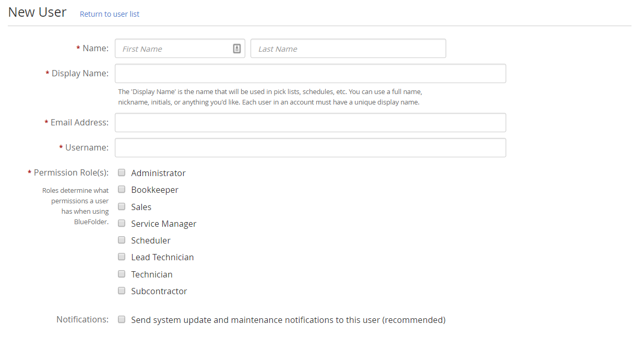Click the contact card icon in First Name field
This screenshot has width=644, height=359.
tap(236, 49)
